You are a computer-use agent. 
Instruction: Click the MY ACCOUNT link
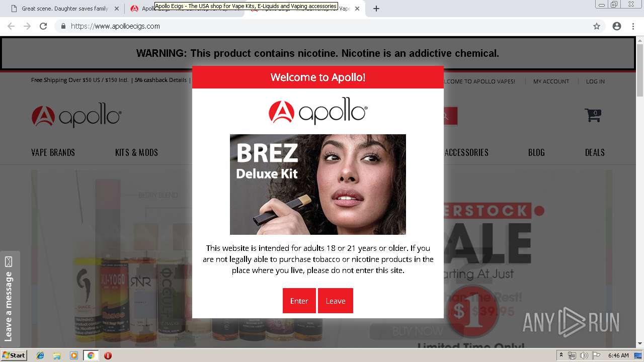pos(551,81)
